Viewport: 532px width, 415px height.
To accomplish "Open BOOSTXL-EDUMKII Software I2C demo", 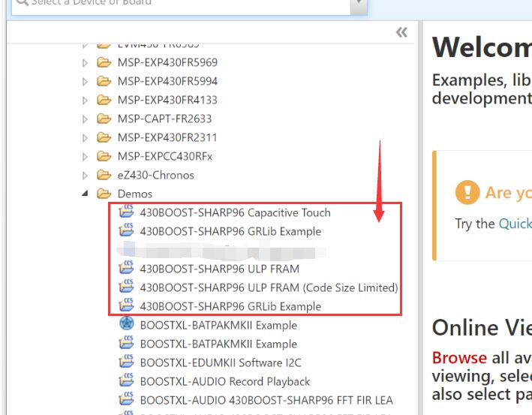I will tap(221, 362).
